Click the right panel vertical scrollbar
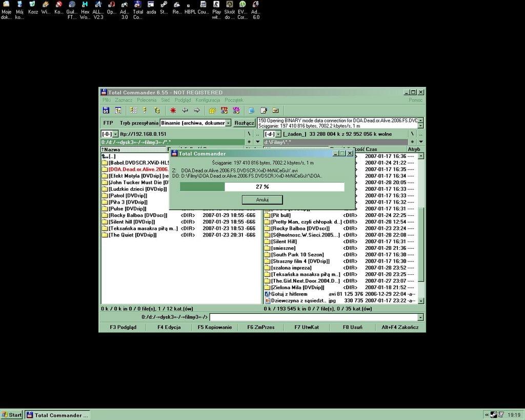This screenshot has width=525, height=420. click(421, 228)
